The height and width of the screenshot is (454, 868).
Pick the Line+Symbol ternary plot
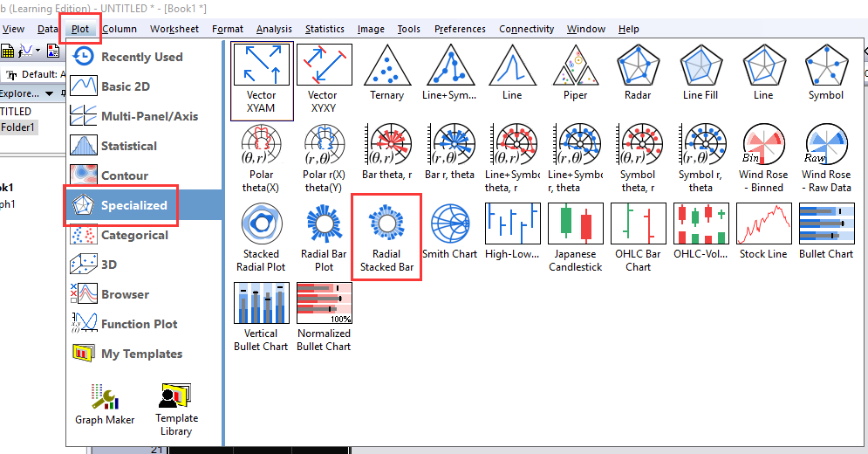point(449,74)
